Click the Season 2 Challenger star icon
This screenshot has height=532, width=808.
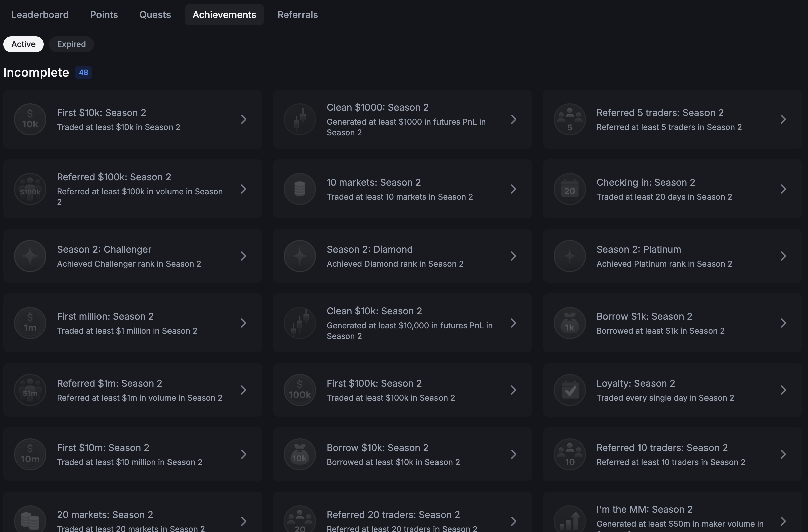point(30,256)
